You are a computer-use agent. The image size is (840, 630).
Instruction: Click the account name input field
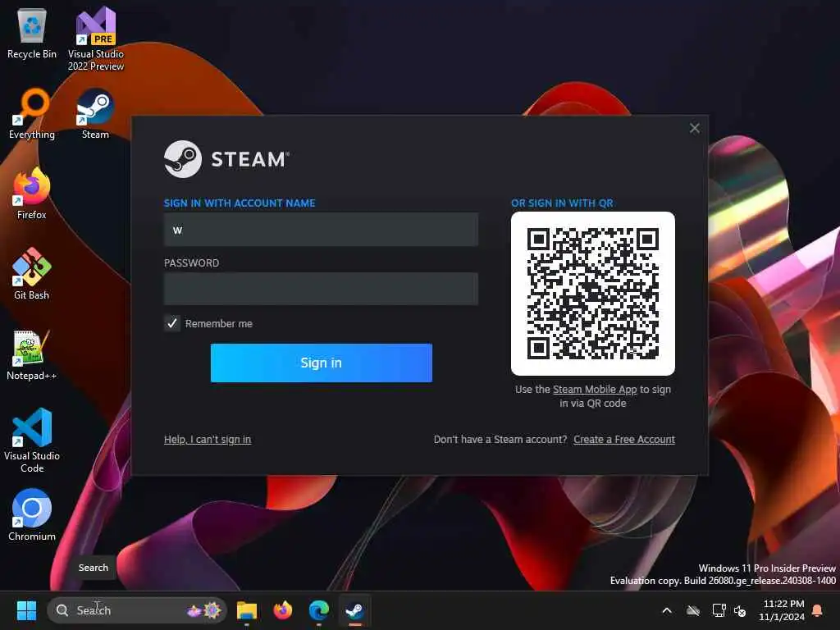tap(321, 230)
